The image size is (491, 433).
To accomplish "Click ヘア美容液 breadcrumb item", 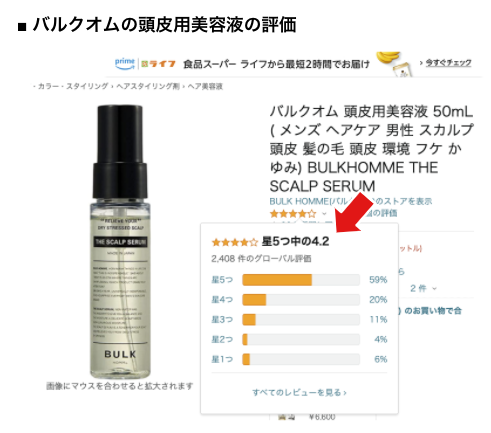I will pyautogui.click(x=205, y=87).
